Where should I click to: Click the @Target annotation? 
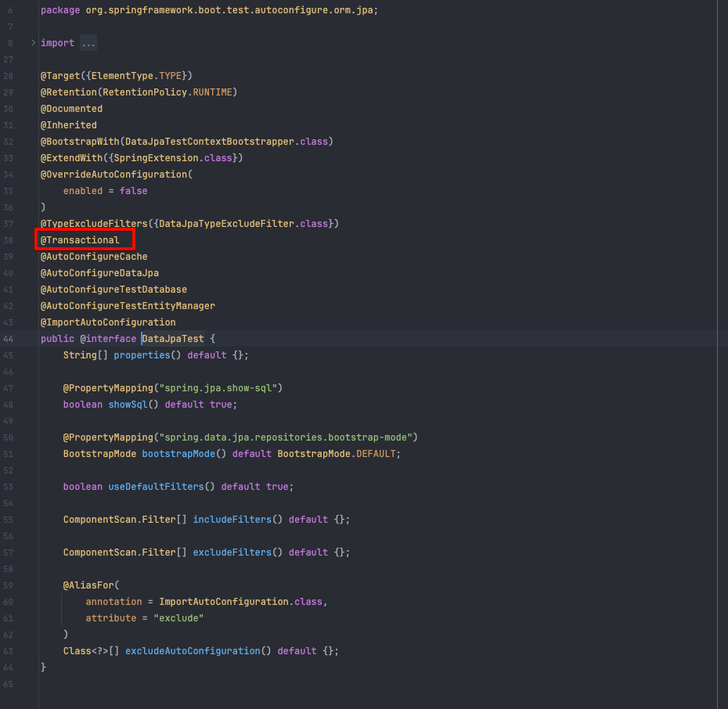[60, 76]
